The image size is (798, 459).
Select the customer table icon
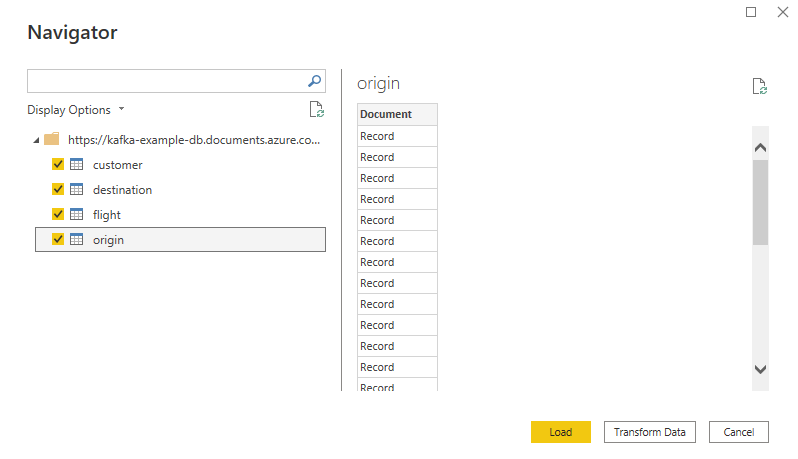(76, 164)
